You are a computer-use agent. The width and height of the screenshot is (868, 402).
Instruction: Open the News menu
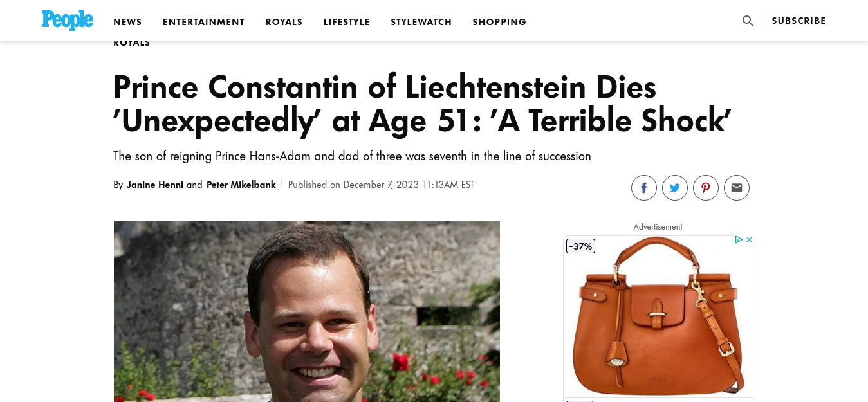tap(127, 22)
